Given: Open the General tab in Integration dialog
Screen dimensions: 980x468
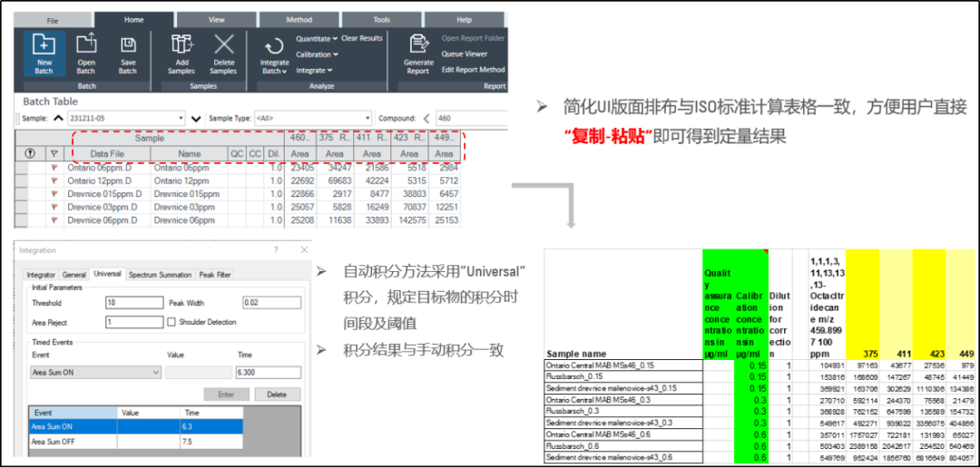Looking at the screenshot, I should point(74,275).
